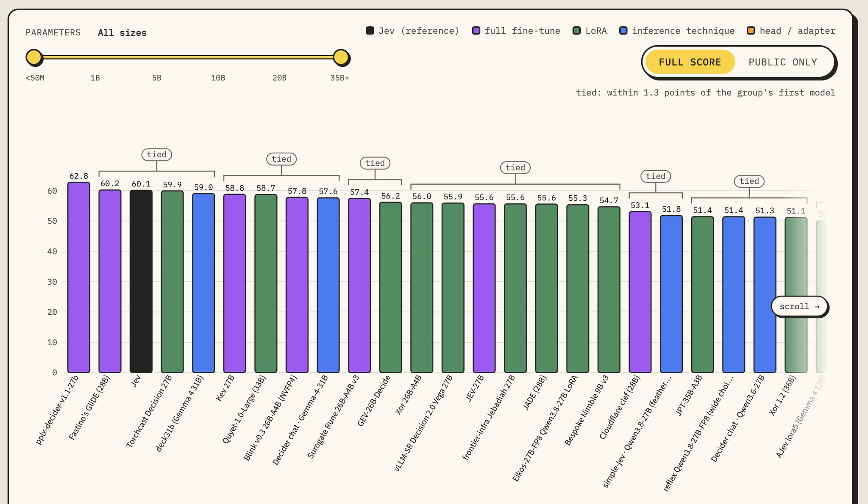Click the <50M slider tick label

[35, 78]
